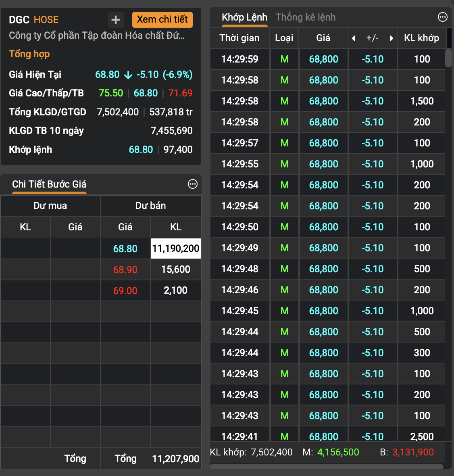The image size is (454, 476).
Task: Click the plus icon beside DGC HOSE
Action: [116, 20]
